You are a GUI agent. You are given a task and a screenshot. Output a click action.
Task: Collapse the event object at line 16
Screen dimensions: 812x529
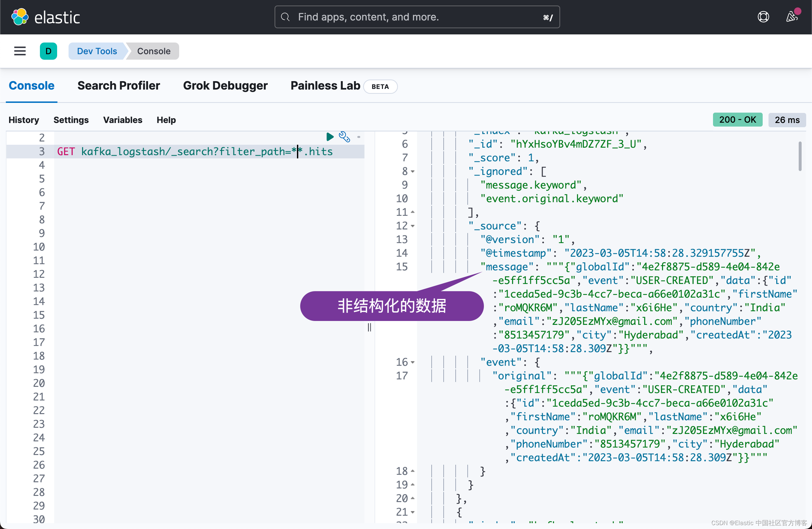[x=412, y=363]
